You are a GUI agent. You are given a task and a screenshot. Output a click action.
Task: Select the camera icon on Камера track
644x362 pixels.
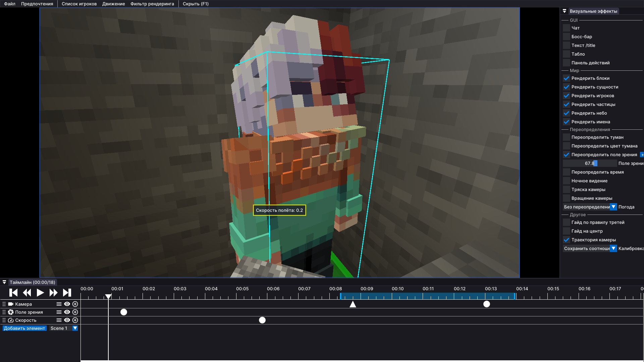click(x=11, y=304)
